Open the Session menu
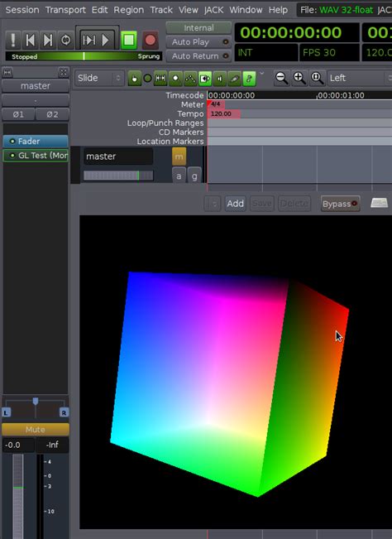392x539 pixels. (x=22, y=10)
